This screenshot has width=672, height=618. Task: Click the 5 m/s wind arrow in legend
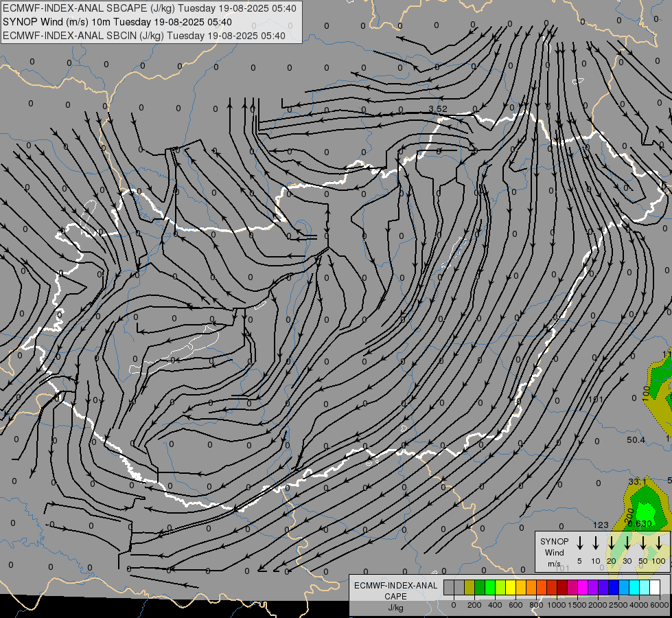click(x=580, y=542)
